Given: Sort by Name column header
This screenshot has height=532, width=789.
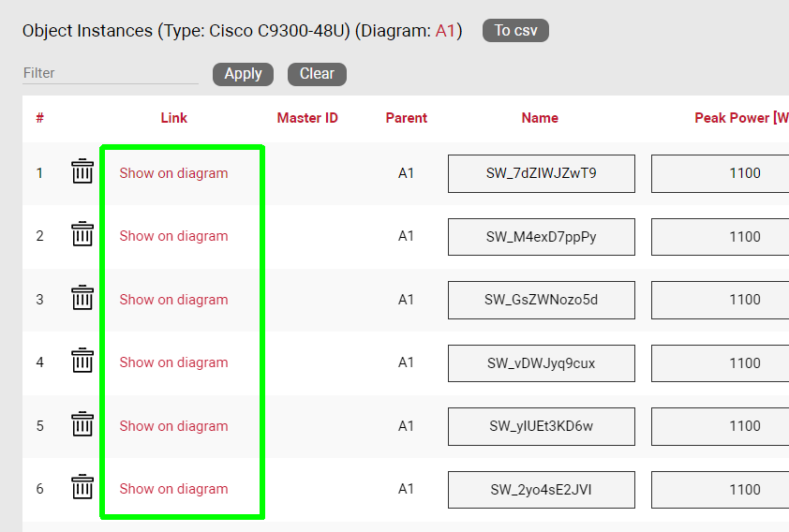Looking at the screenshot, I should click(x=540, y=118).
